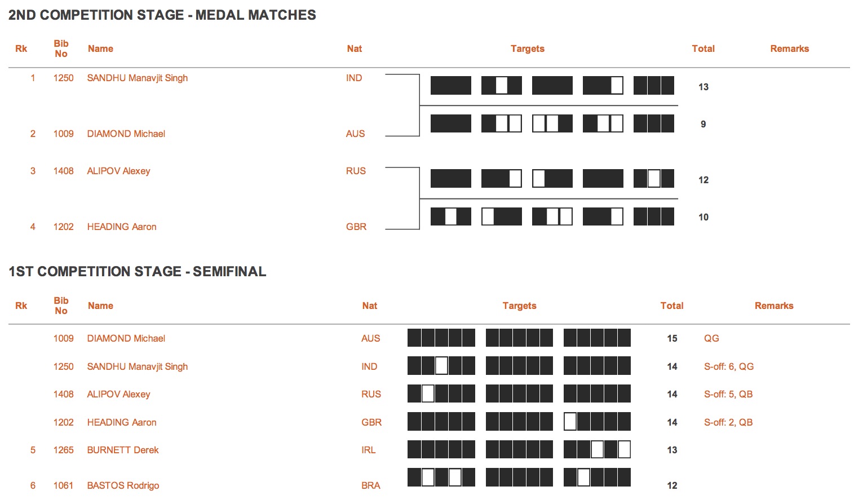Select BASTOS Rodrigo's name
Image resolution: width=854 pixels, height=504 pixels.
point(123,485)
